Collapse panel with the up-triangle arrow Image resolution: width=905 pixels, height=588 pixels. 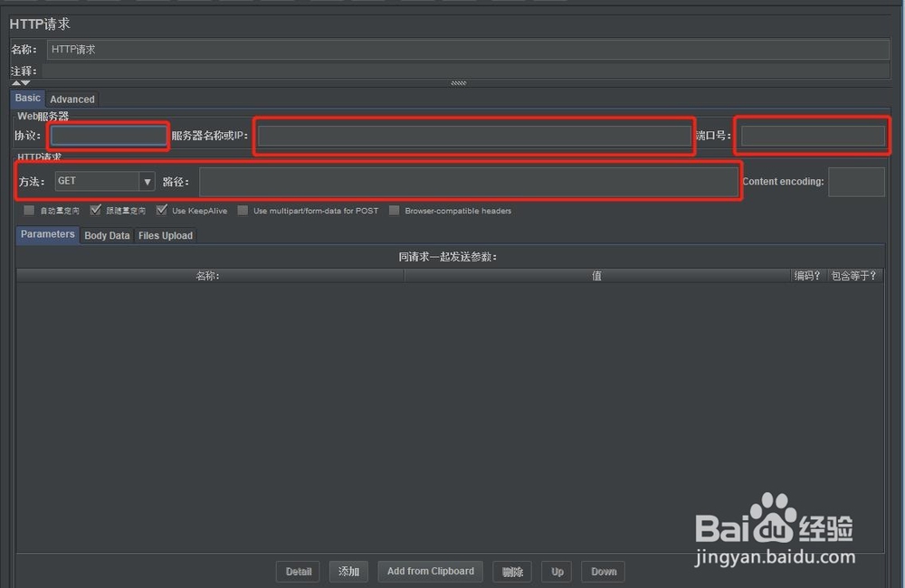click(x=15, y=83)
